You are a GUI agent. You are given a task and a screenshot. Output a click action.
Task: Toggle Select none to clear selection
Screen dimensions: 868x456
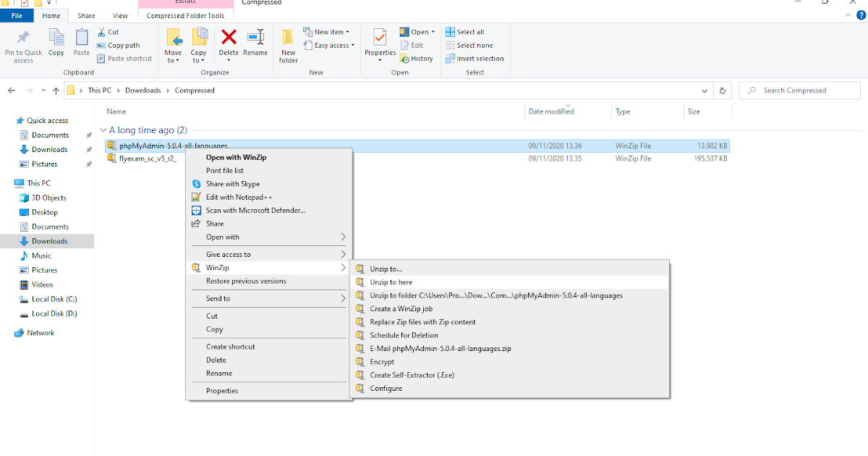(474, 44)
